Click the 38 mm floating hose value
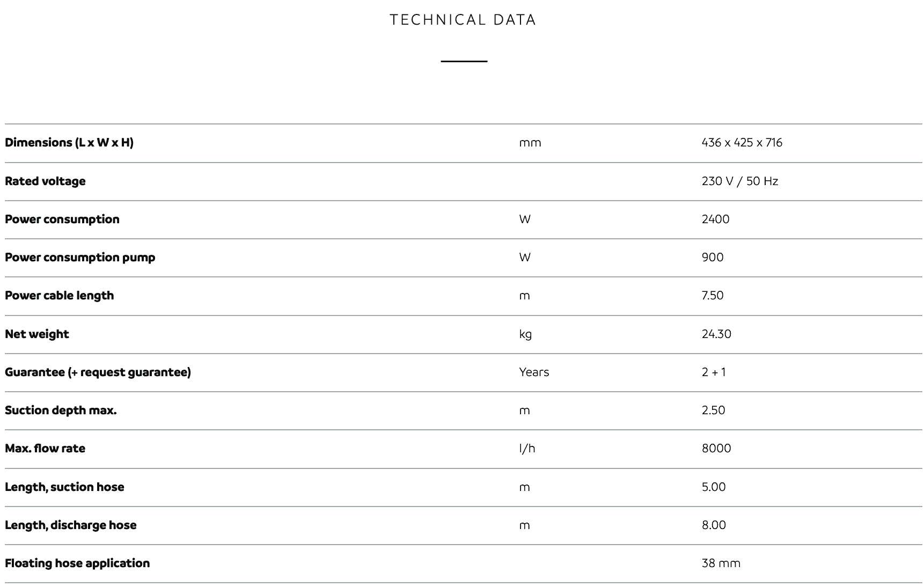924x587 pixels. click(x=721, y=563)
